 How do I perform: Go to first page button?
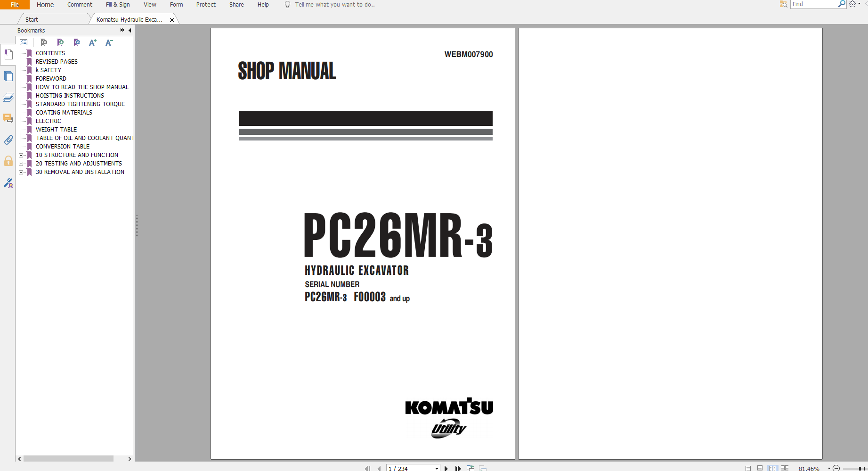pos(367,468)
